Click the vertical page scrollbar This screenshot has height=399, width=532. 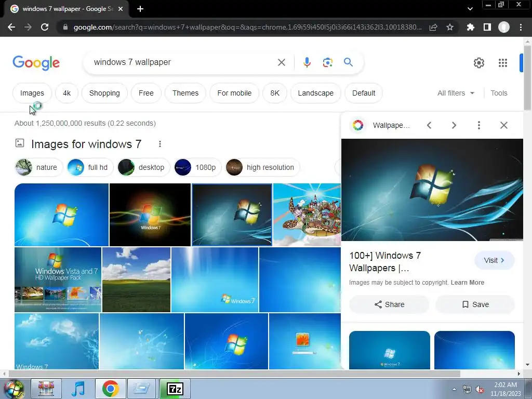[x=527, y=78]
